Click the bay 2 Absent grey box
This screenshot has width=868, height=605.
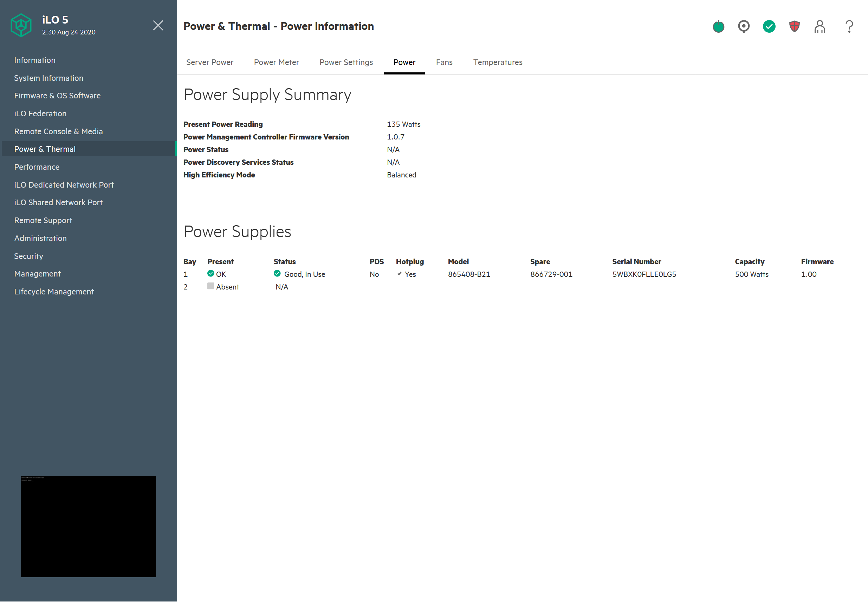pyautogui.click(x=210, y=286)
